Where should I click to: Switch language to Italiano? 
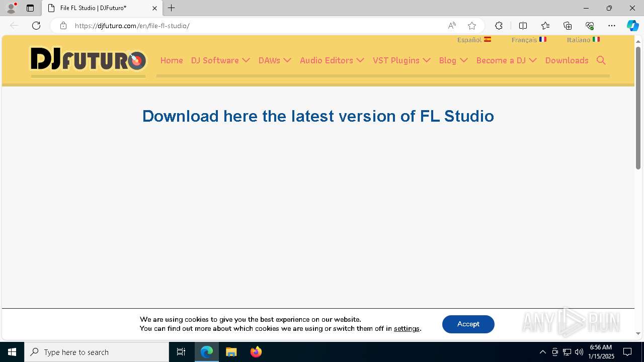coord(583,40)
